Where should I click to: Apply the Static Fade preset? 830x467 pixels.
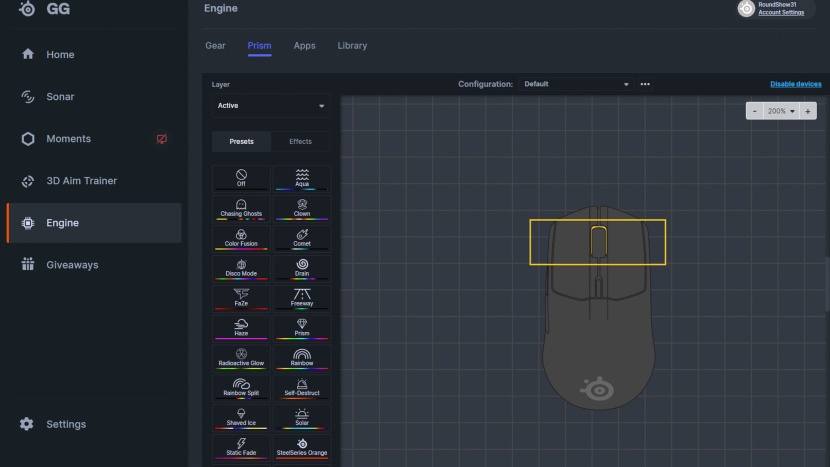click(x=241, y=447)
